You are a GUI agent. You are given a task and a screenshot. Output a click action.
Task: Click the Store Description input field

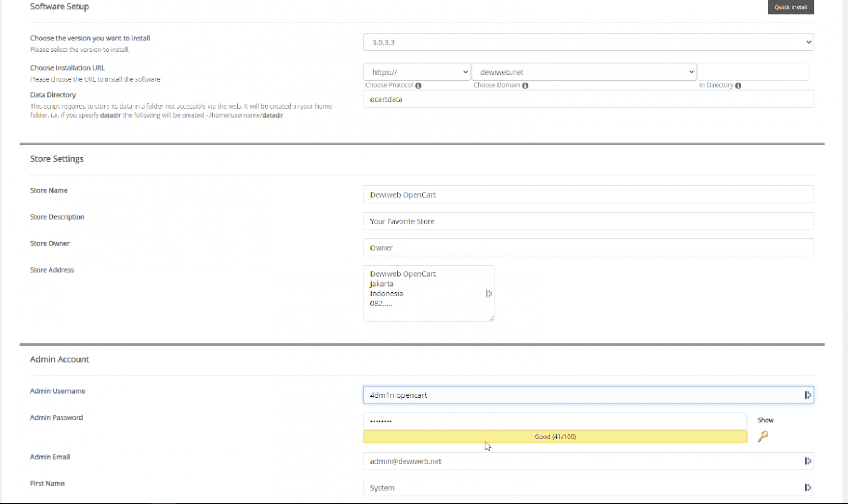[589, 221]
